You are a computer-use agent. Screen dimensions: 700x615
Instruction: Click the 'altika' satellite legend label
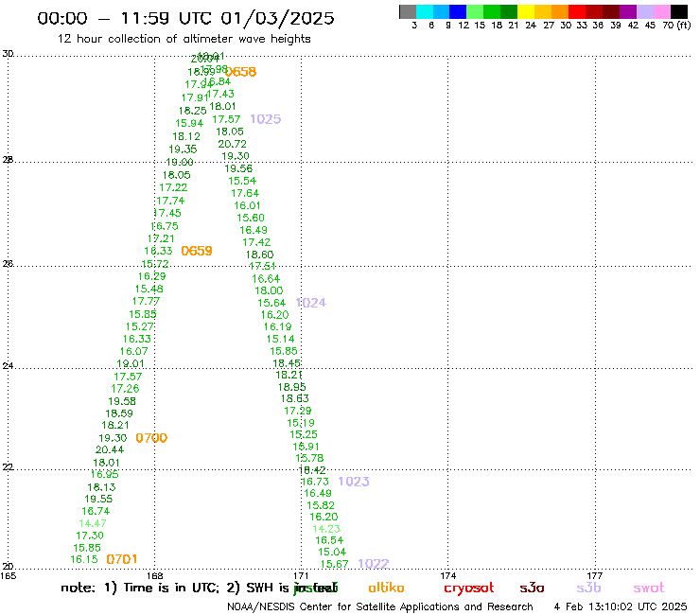click(386, 588)
